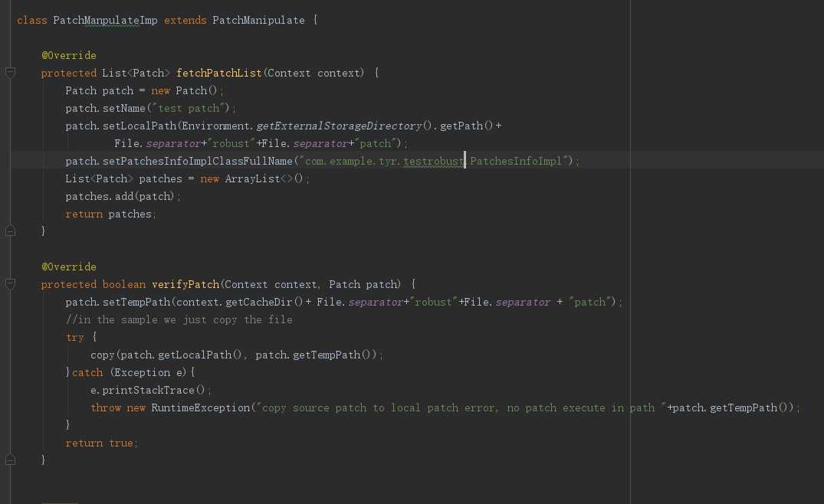Click RuntimeException in the throw statement

(201, 407)
